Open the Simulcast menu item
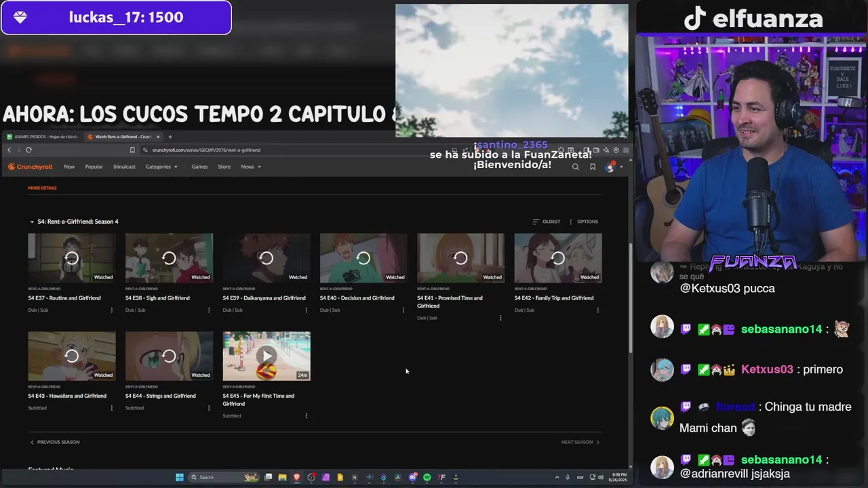Screen dimensions: 868x488 coord(124,167)
